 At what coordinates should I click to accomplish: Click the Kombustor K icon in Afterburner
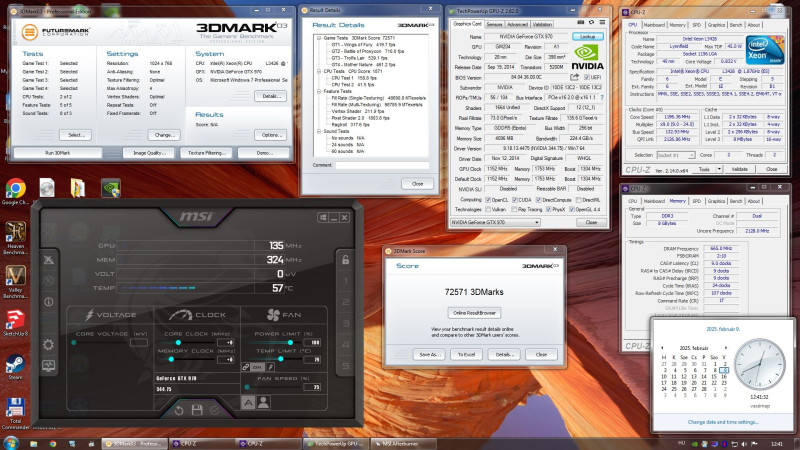click(x=48, y=281)
